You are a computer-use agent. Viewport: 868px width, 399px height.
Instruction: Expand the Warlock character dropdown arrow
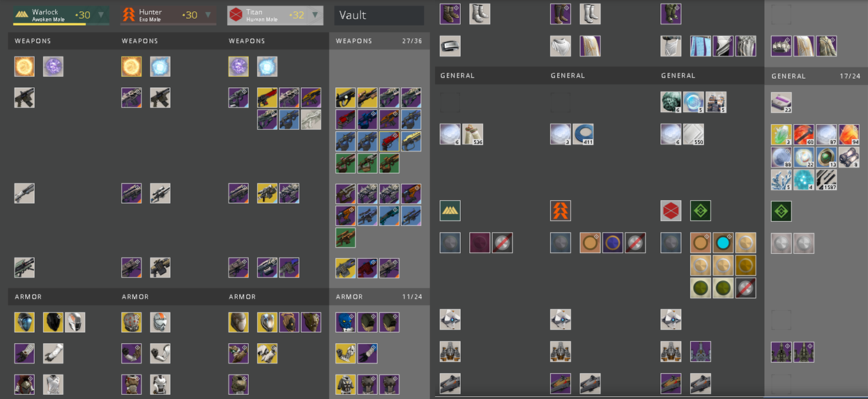pyautogui.click(x=101, y=15)
